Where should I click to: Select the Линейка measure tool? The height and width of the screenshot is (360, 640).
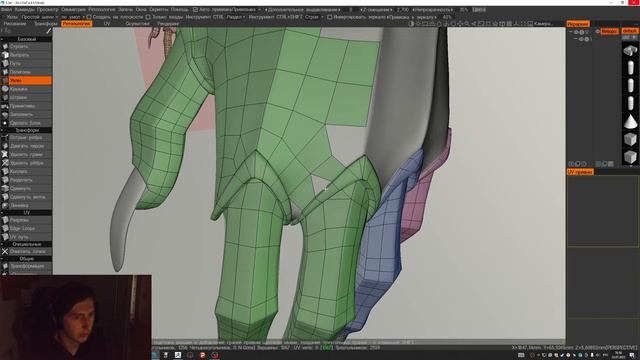[26, 205]
